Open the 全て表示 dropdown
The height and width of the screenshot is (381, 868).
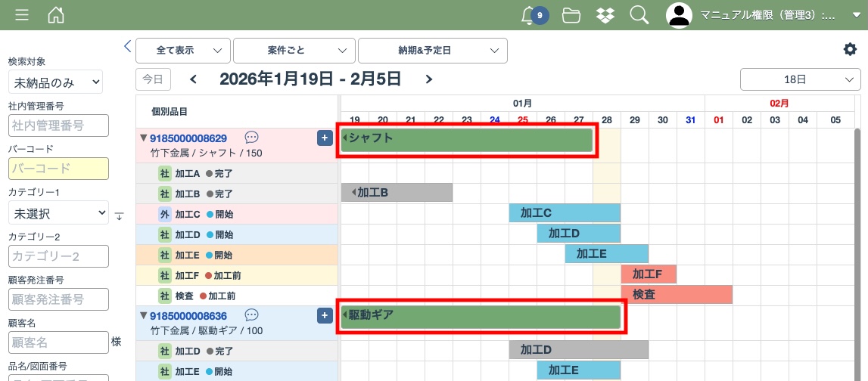pyautogui.click(x=182, y=51)
